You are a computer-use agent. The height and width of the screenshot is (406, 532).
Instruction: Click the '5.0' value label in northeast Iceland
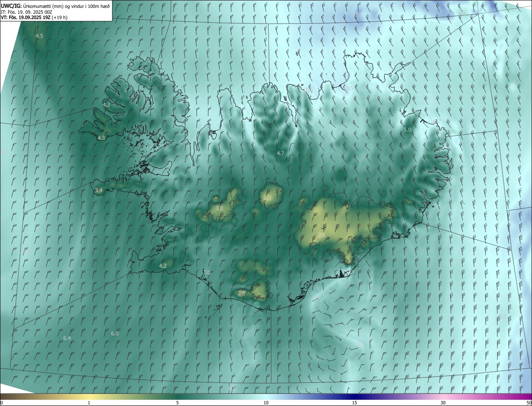(407, 130)
